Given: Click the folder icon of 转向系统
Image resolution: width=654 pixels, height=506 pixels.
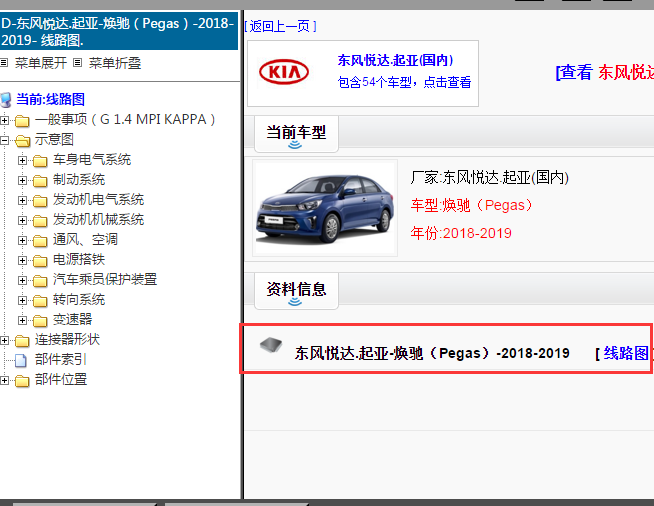Looking at the screenshot, I should (x=40, y=301).
